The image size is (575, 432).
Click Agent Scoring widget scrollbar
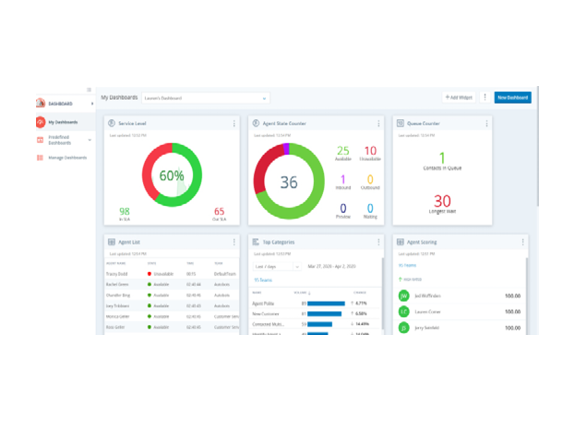pos(527,296)
